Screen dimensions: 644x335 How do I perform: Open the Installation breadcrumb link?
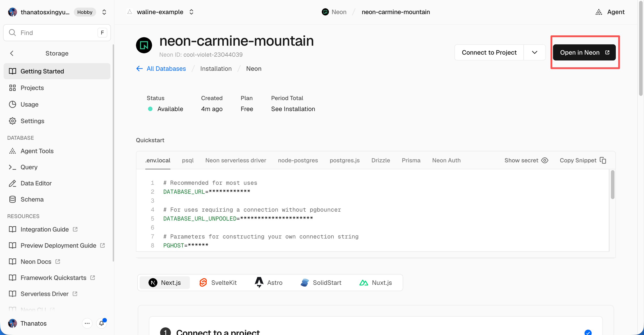(x=216, y=69)
